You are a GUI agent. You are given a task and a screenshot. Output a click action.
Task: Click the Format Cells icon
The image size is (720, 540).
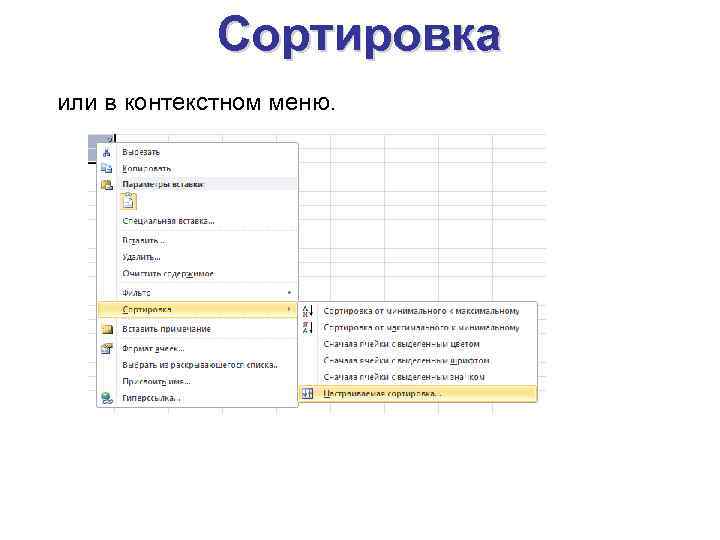click(x=107, y=349)
